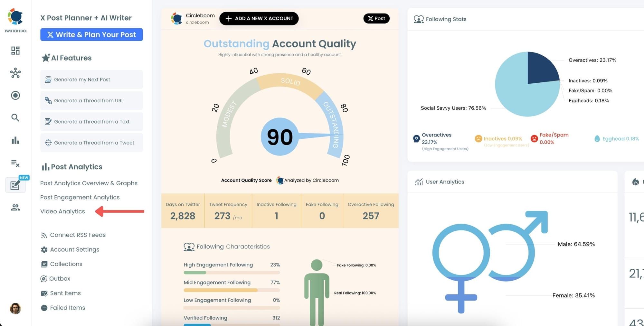Choose Generate a Thread from a Tweet
Viewport: 644px width, 326px height.
[x=91, y=143]
